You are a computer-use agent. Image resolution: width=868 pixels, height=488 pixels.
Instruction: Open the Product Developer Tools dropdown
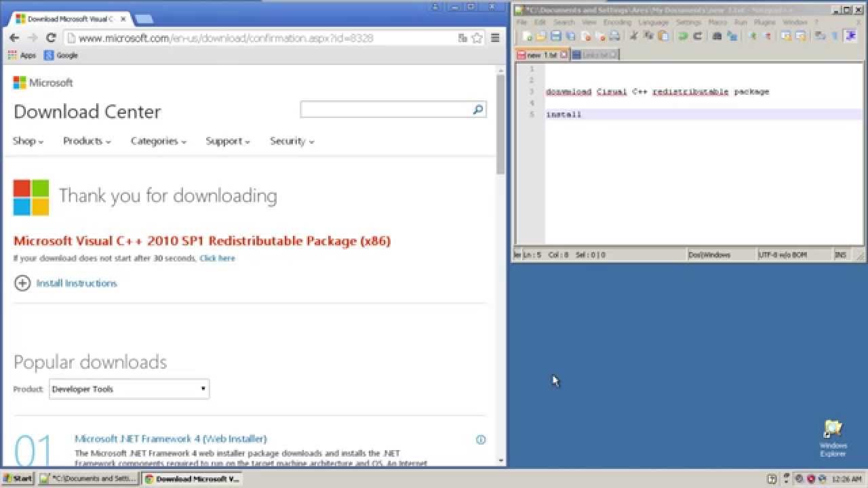130,389
